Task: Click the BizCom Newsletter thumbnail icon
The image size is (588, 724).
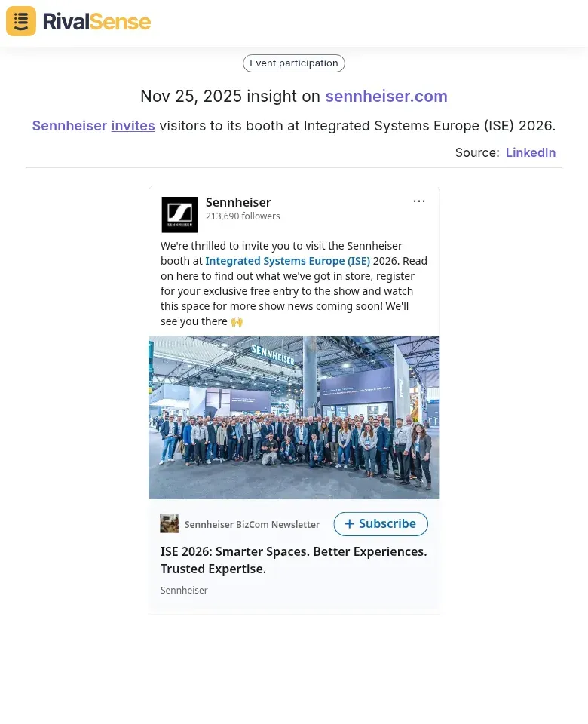Action: point(170,524)
